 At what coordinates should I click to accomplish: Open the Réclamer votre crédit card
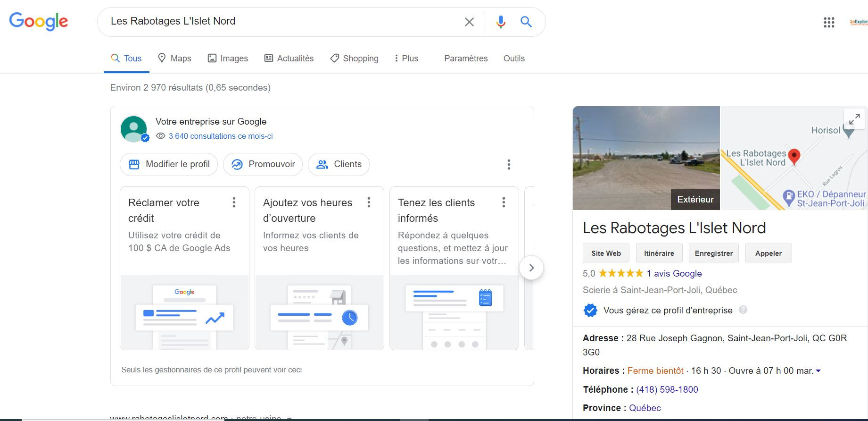click(x=184, y=268)
